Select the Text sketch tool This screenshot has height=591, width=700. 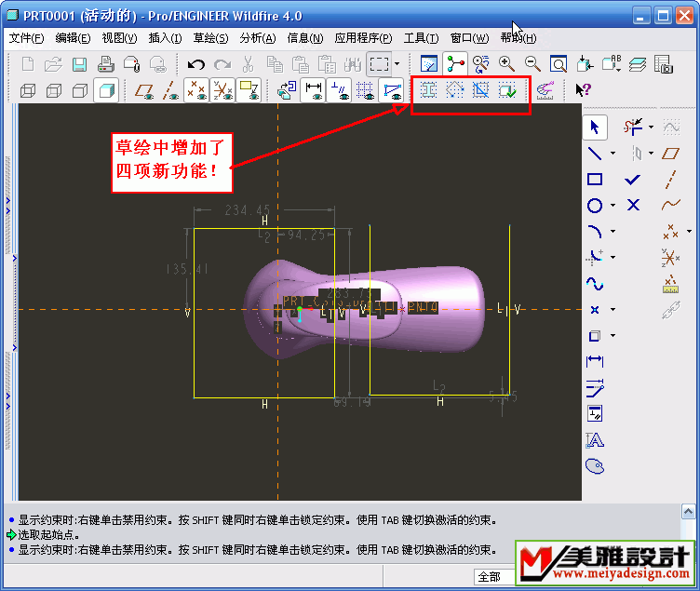[595, 440]
